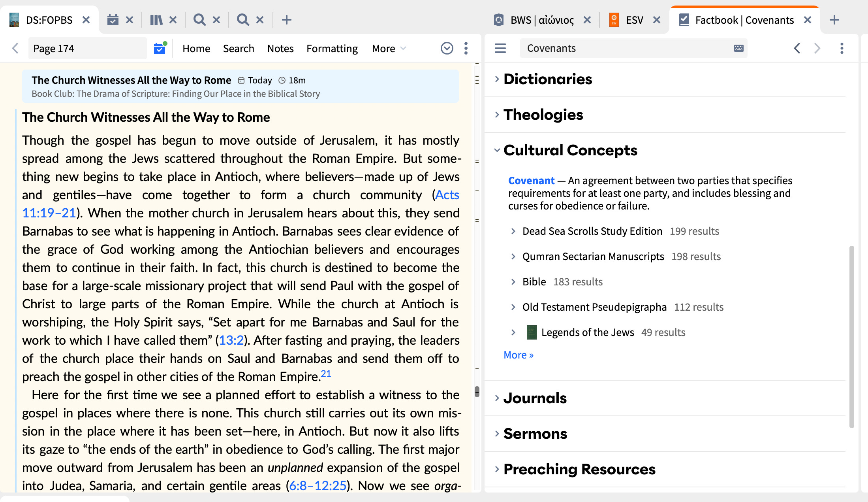Open the Home menu
The image size is (868, 502).
pyautogui.click(x=196, y=48)
